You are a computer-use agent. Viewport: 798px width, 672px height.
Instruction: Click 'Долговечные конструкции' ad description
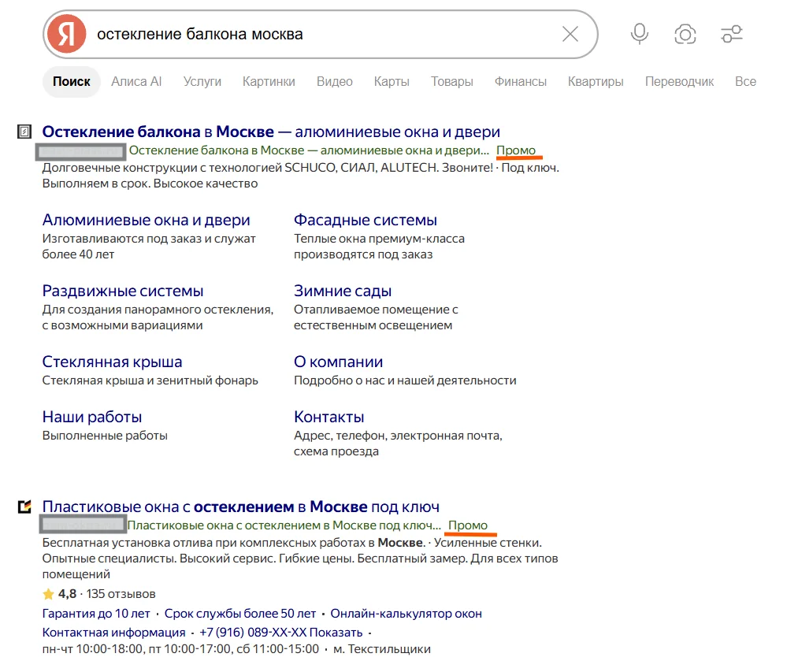[x=301, y=176]
